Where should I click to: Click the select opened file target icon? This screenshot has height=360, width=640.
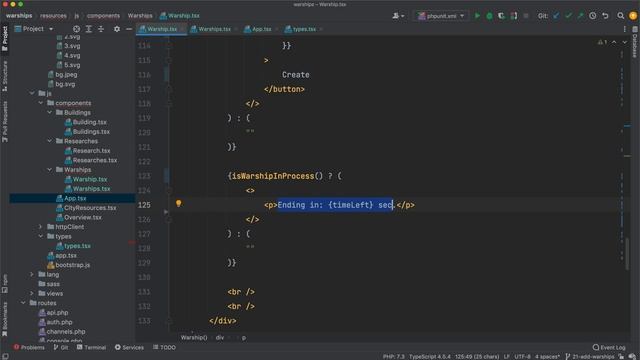tap(76, 29)
